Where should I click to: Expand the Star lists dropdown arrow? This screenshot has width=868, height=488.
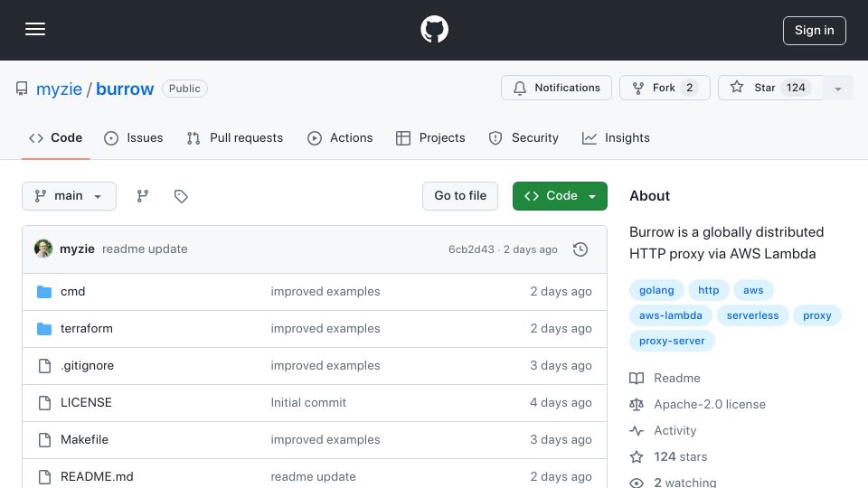837,88
